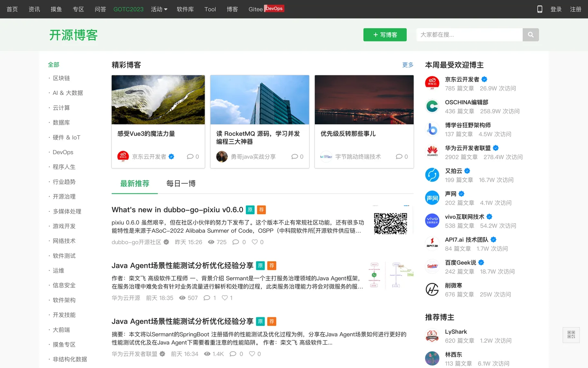The width and height of the screenshot is (588, 368).
Task: Select 全部 category in sidebar
Action: (x=53, y=65)
